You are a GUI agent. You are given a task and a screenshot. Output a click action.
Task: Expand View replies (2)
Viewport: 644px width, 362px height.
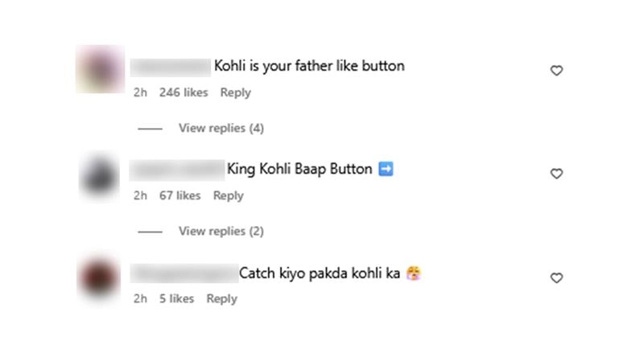pyautogui.click(x=221, y=231)
